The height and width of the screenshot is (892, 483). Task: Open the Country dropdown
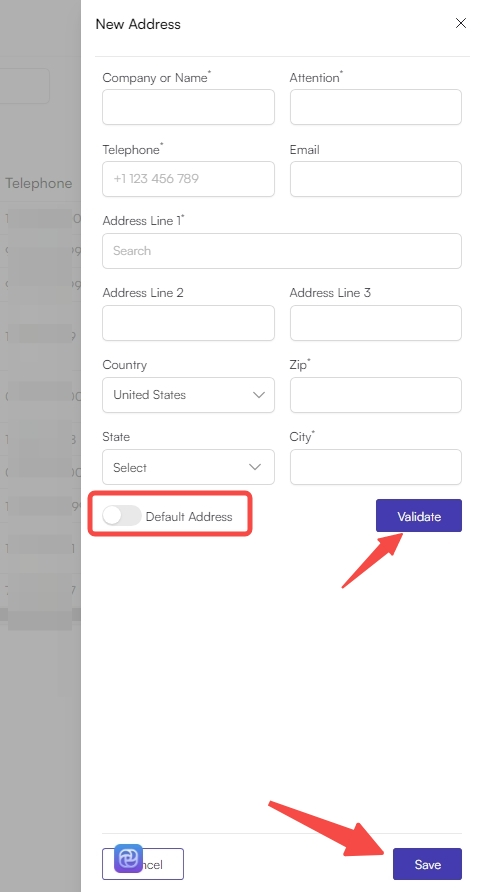188,395
